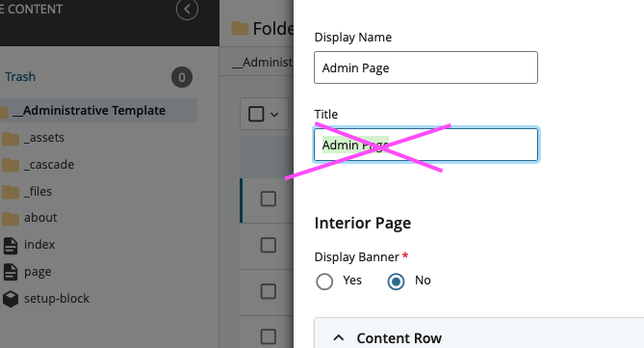Click the Title input field
The width and height of the screenshot is (644, 348).
tap(425, 145)
